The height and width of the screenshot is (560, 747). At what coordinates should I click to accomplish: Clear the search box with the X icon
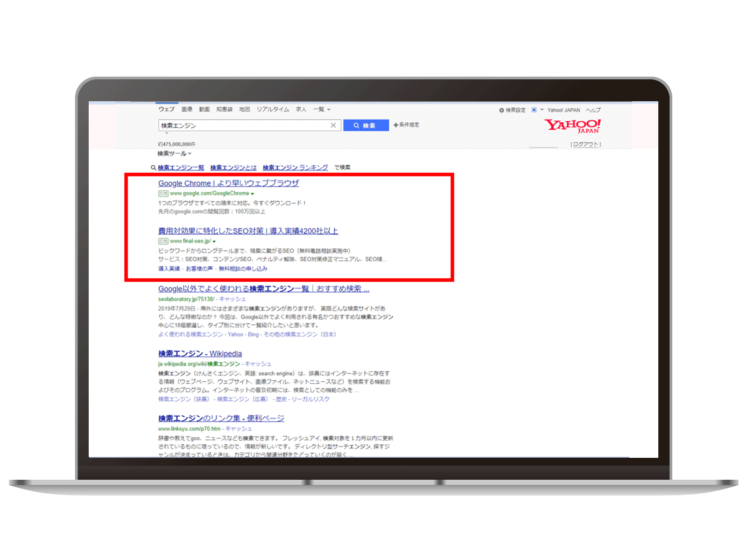click(333, 125)
